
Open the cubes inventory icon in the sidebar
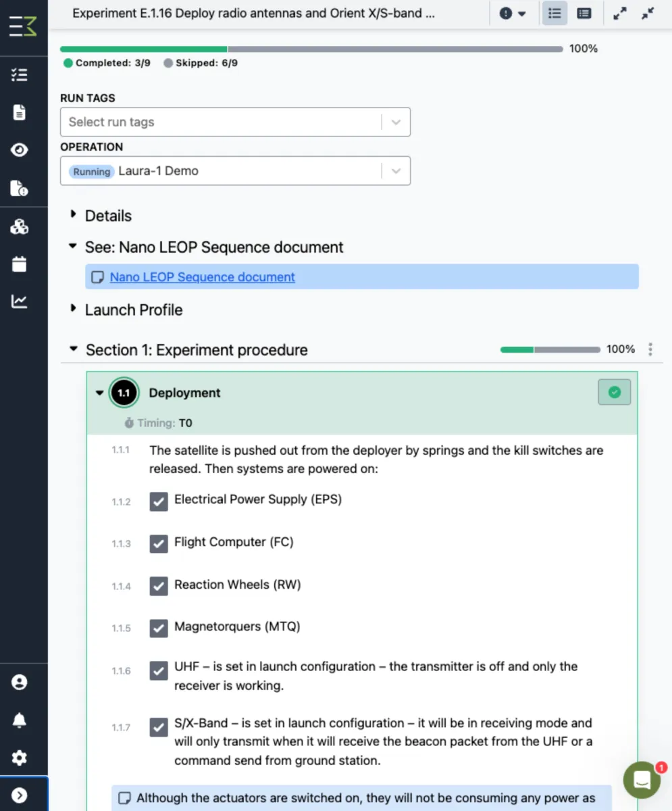(20, 226)
